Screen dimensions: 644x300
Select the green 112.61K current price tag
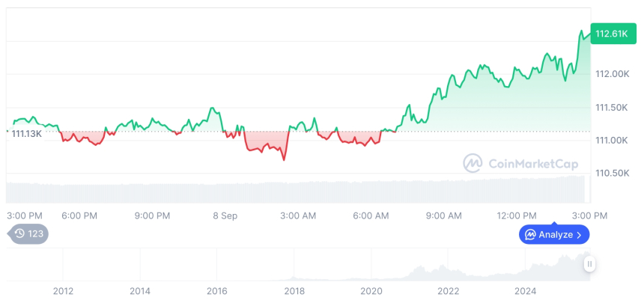click(610, 32)
